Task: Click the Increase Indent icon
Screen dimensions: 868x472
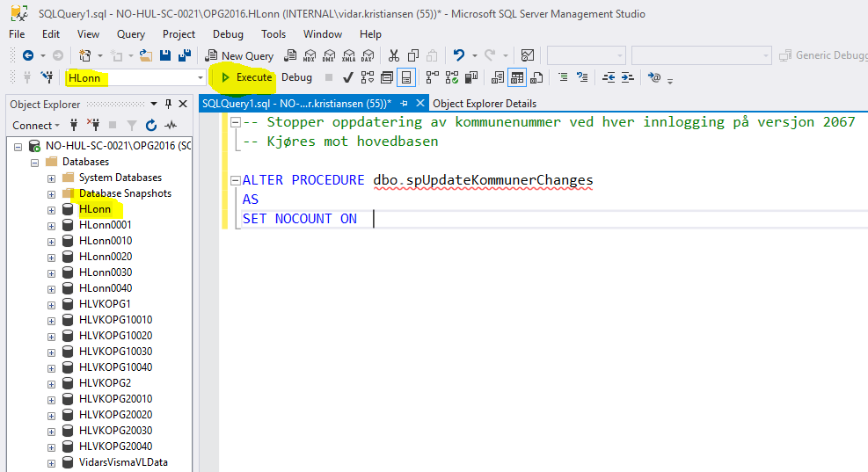Action: (x=628, y=77)
